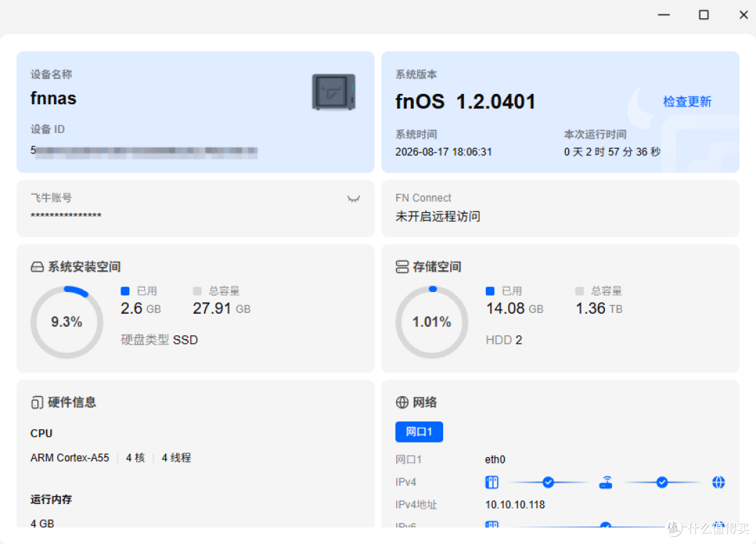Select the 网口1 network tab
The width and height of the screenshot is (756, 544).
pos(419,432)
